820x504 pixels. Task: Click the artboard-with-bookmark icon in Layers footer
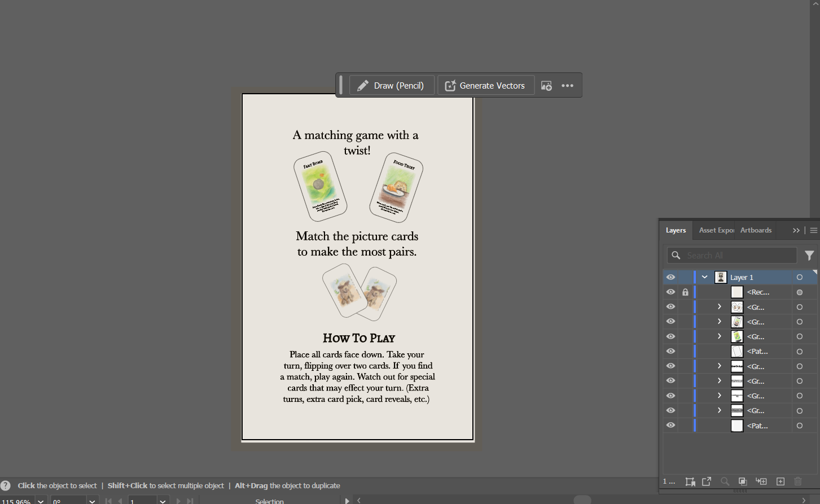[690, 481]
